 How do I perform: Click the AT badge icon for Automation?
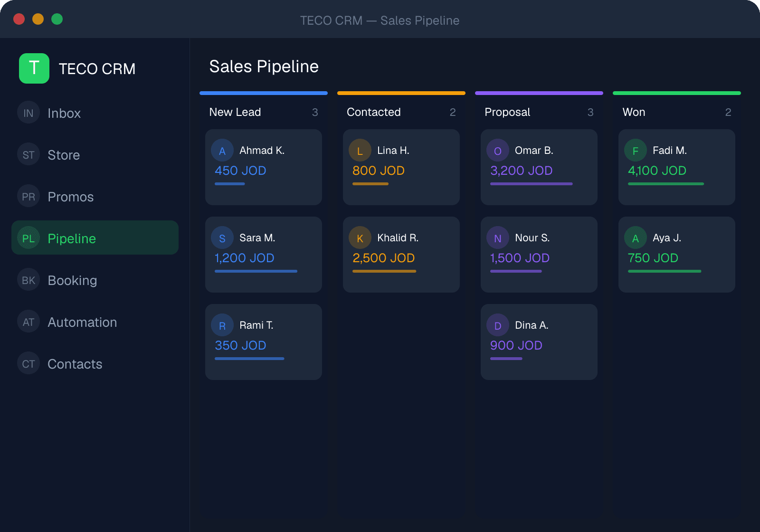coord(28,322)
